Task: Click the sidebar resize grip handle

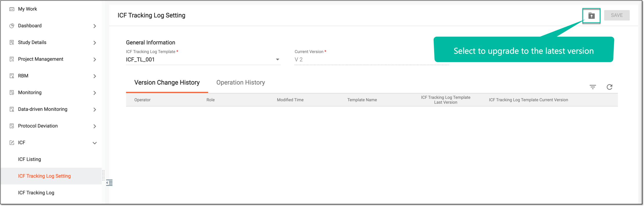Action: (x=103, y=175)
